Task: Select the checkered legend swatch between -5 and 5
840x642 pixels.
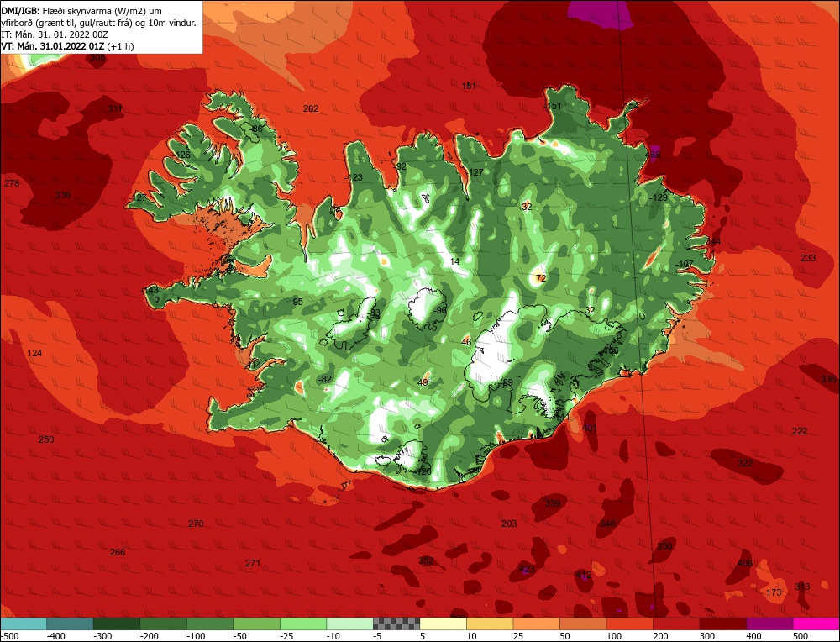Action: [396, 624]
